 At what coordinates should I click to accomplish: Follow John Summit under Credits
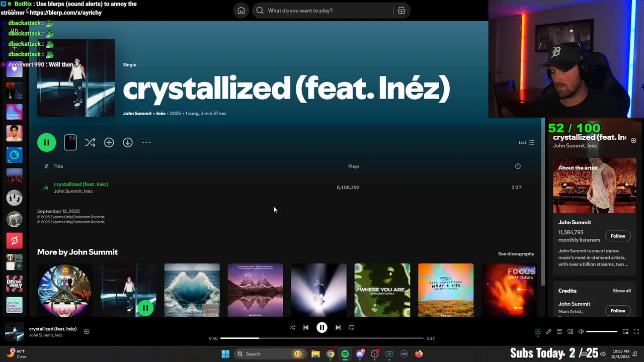tap(618, 311)
